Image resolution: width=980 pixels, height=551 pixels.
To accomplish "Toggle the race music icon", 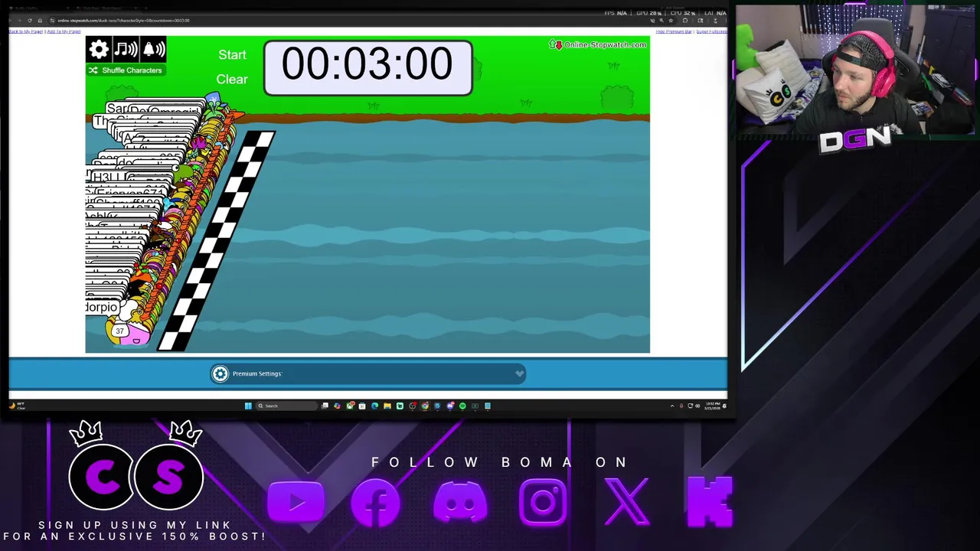I will (126, 50).
